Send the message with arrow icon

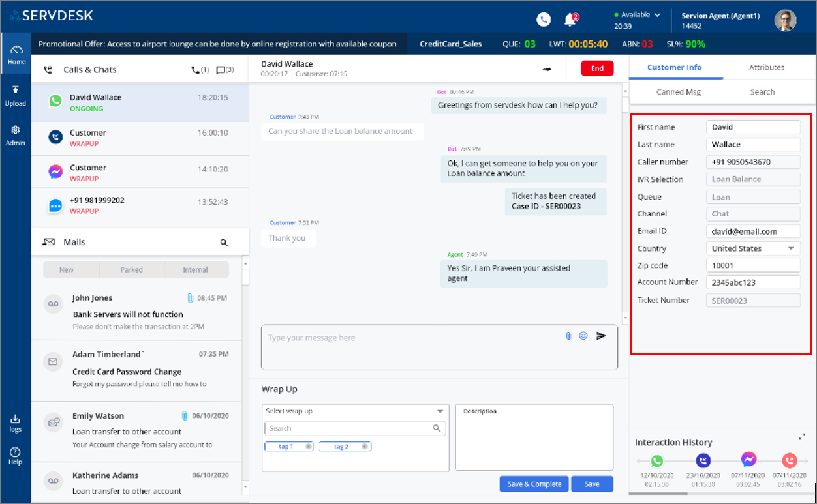click(601, 336)
